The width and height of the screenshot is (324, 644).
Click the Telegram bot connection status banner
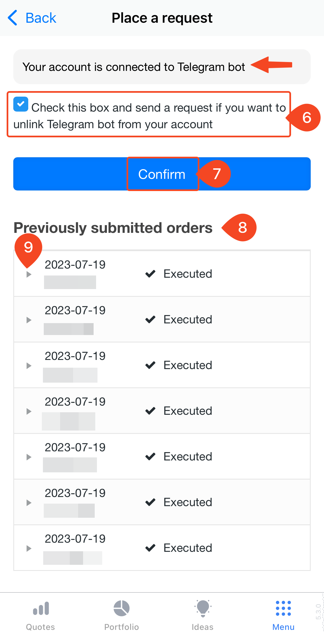(x=134, y=67)
